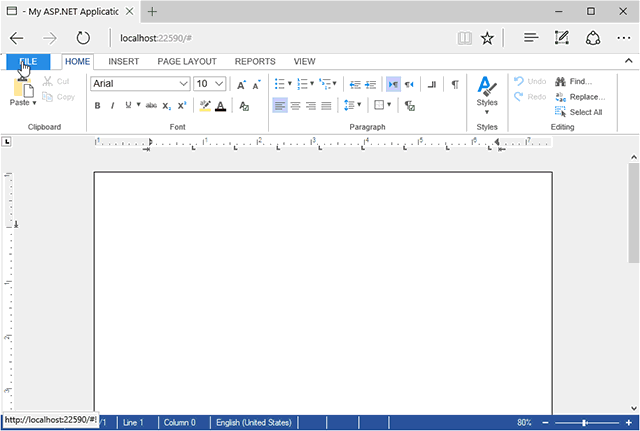The image size is (640, 431).
Task: Click the clear formatting icon
Action: tap(244, 106)
